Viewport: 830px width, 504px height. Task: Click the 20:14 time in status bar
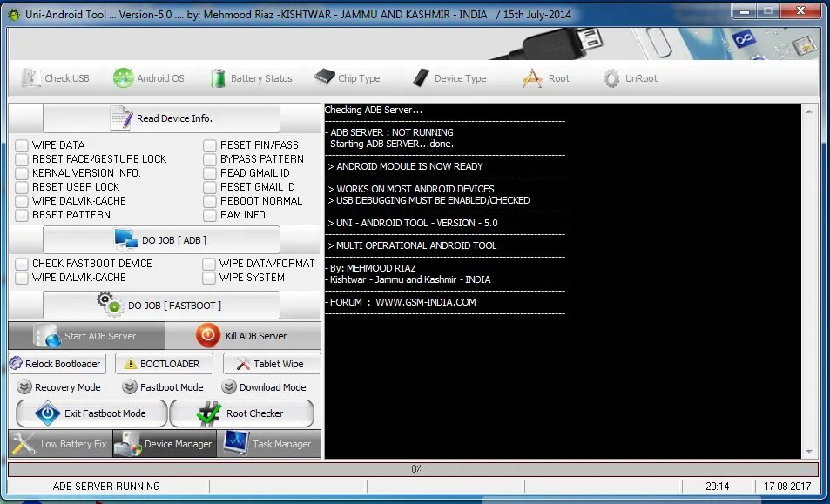point(718,486)
